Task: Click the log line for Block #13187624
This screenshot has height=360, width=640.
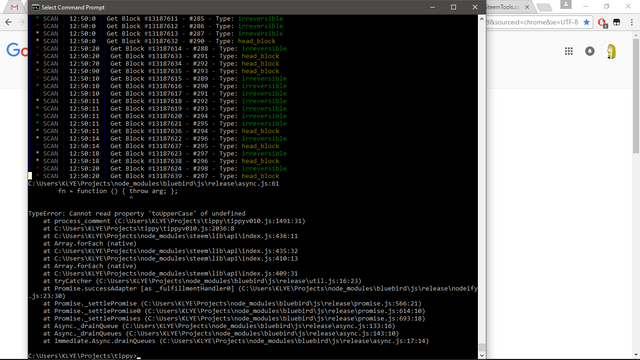Action: (x=161, y=169)
